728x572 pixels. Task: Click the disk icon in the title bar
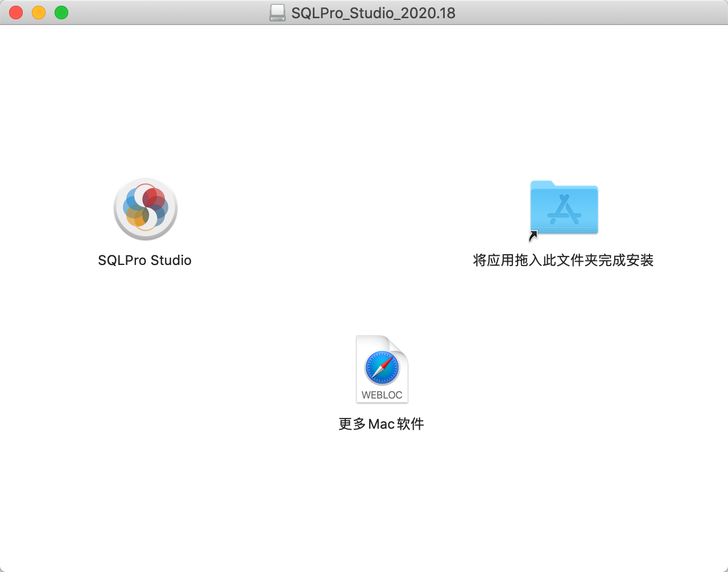278,13
